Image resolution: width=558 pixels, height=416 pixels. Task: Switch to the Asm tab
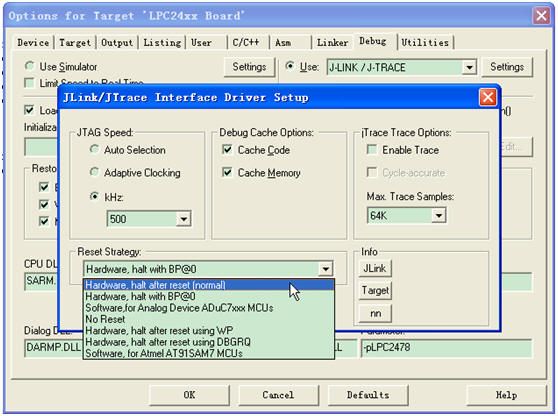[290, 43]
